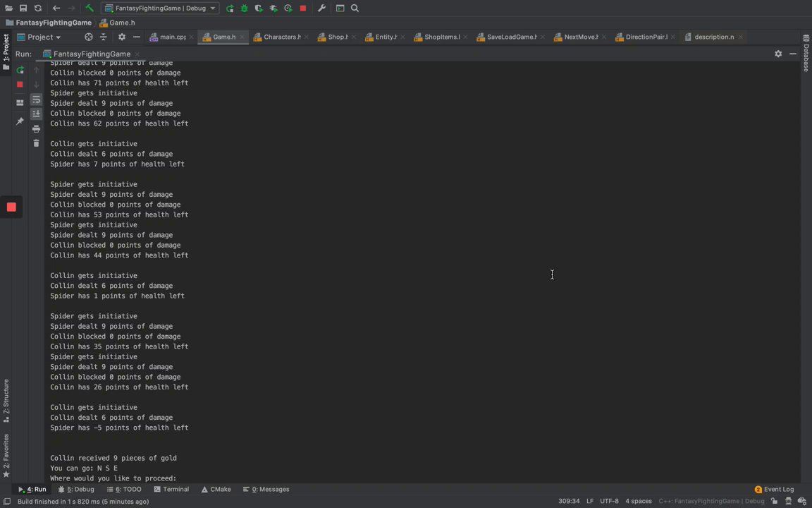Run with Valgrind Memcheck icon
The width and height of the screenshot is (812, 508).
273,8
